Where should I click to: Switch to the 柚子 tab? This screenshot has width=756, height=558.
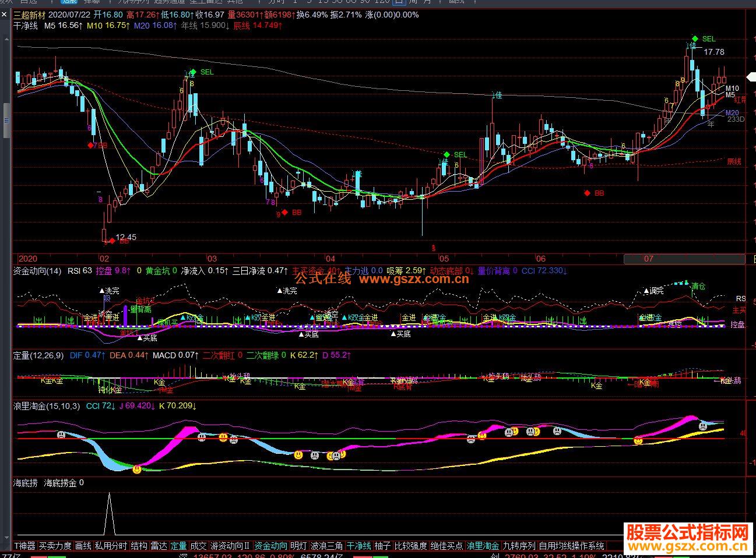tap(382, 546)
